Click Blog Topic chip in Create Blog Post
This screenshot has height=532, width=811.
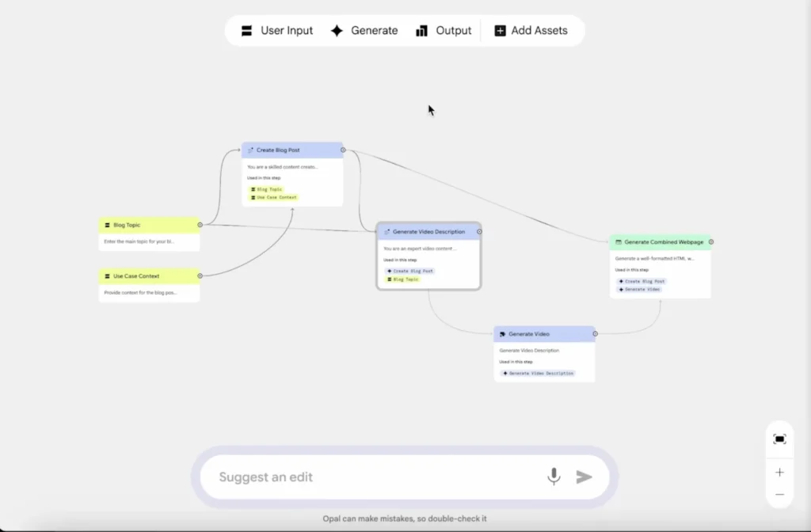(x=266, y=189)
